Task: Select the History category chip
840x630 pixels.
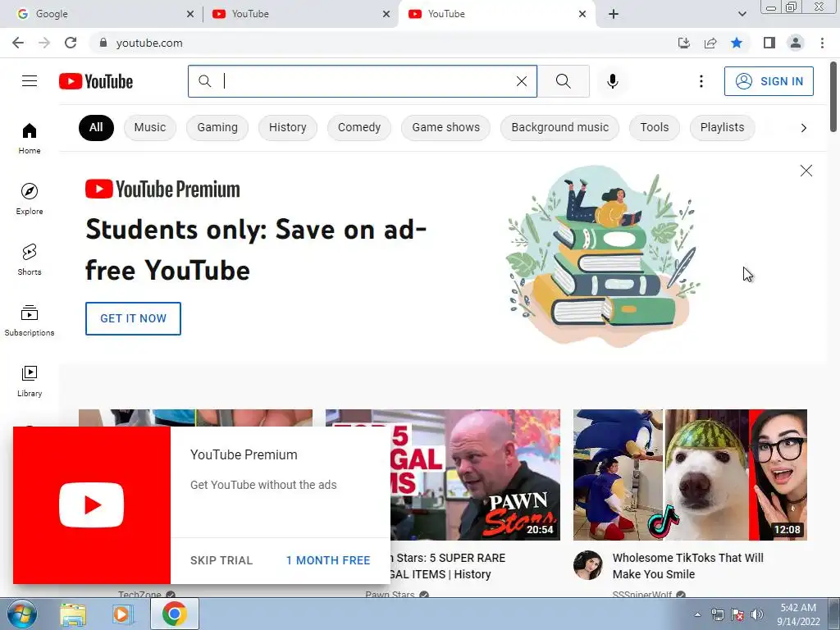Action: [288, 127]
